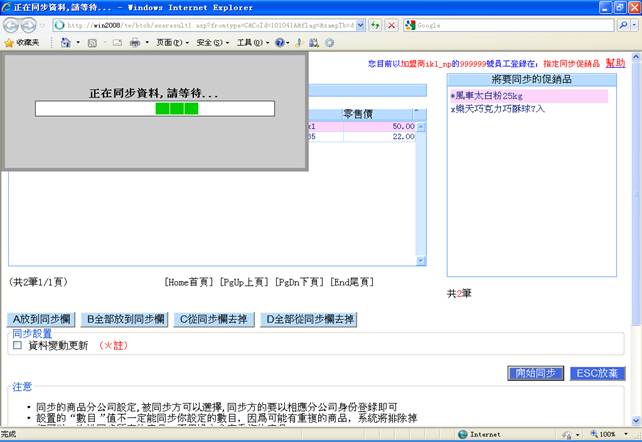Screen dimensions: 642x442
Task: Click the A放到同步欄 button
Action: coord(42,320)
